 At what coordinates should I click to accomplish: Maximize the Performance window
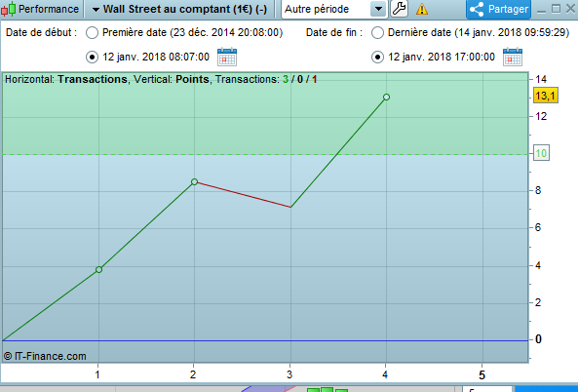click(556, 9)
